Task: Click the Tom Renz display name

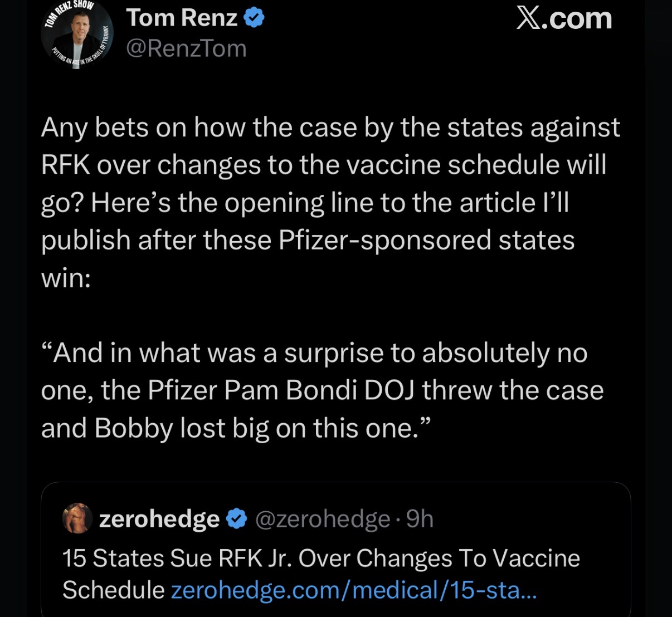Action: tap(182, 18)
